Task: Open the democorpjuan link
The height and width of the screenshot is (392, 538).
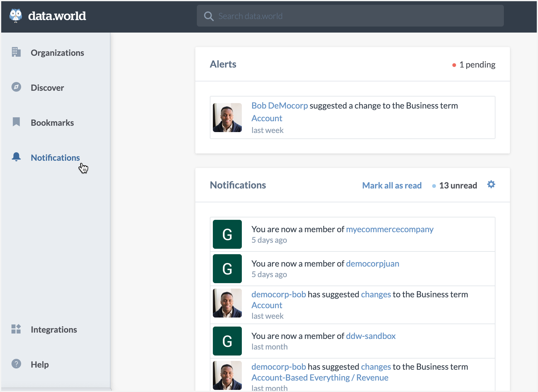Action: 373,264
